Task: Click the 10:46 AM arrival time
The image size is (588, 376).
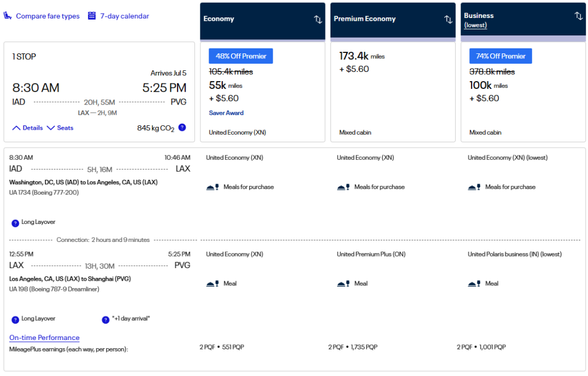Action: coord(177,157)
